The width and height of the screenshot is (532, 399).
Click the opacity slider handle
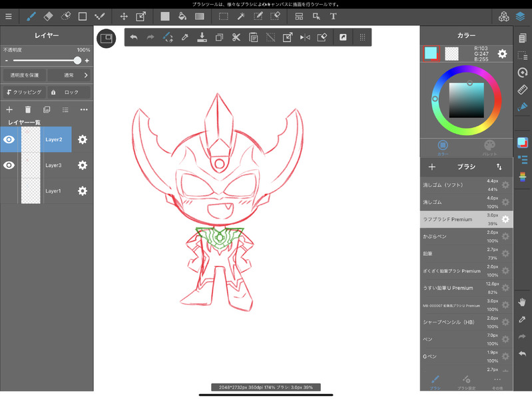(x=77, y=61)
